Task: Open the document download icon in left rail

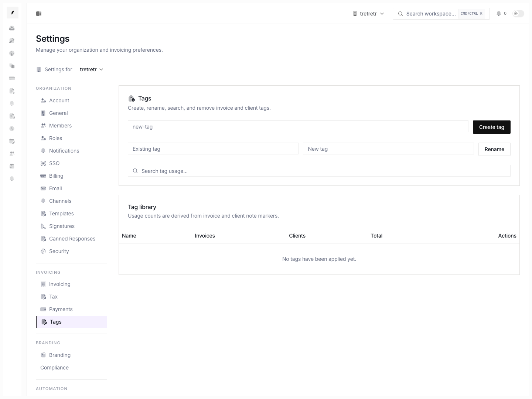Action: pyautogui.click(x=12, y=91)
